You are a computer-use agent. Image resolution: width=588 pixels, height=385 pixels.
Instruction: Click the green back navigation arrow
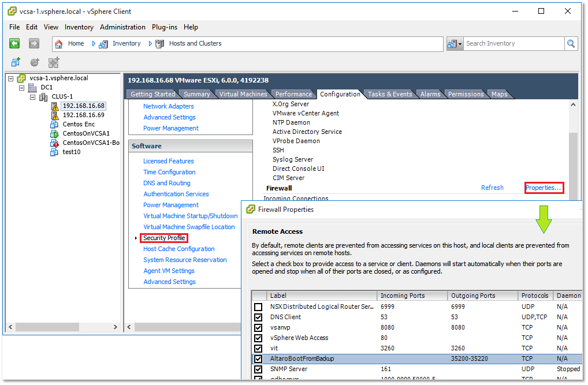coord(14,43)
